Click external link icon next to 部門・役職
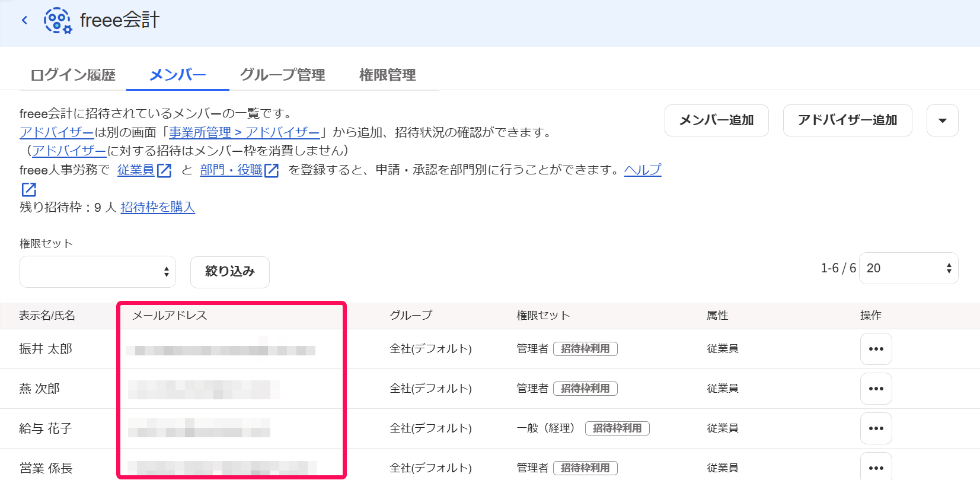 272,171
